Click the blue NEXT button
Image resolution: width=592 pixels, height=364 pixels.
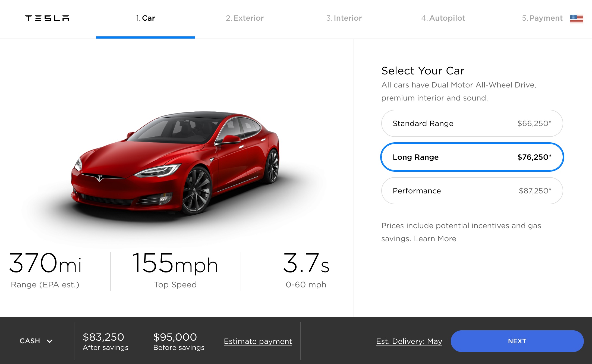coord(517,341)
